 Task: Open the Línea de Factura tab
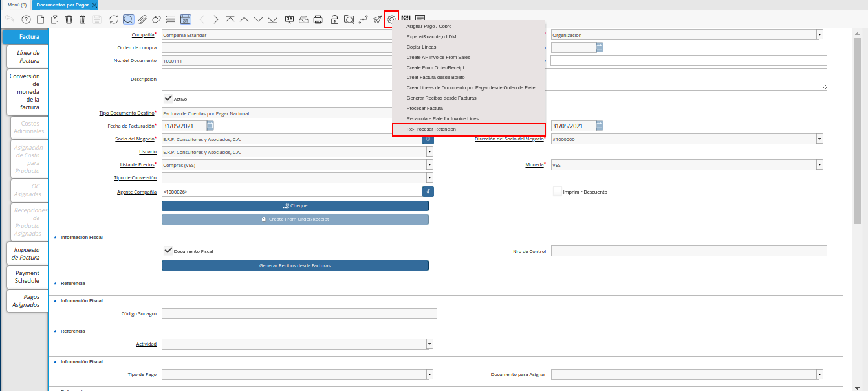tap(28, 57)
